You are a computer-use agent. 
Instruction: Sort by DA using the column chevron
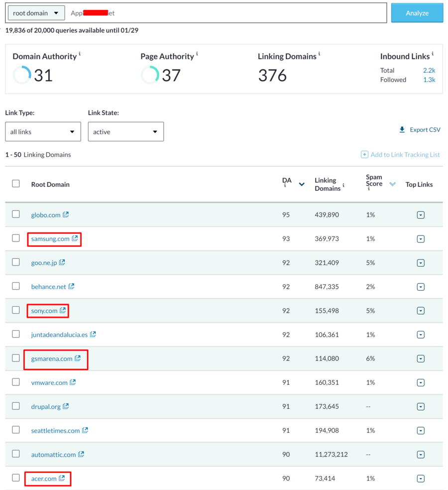302,184
